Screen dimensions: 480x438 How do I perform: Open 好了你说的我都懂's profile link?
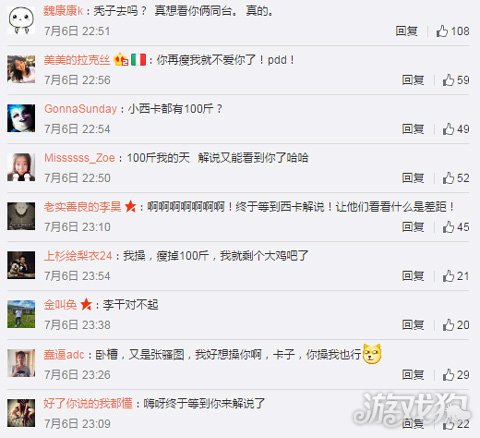88,404
